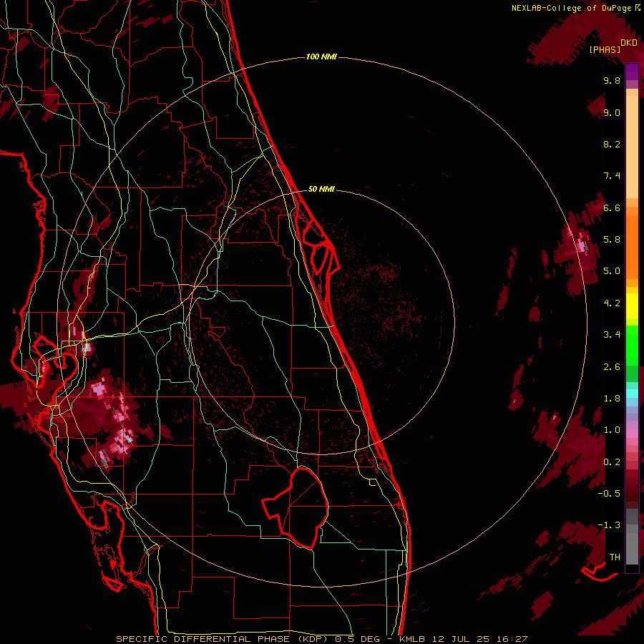
Task: Click the 0.2 scale value
Action: (x=612, y=462)
